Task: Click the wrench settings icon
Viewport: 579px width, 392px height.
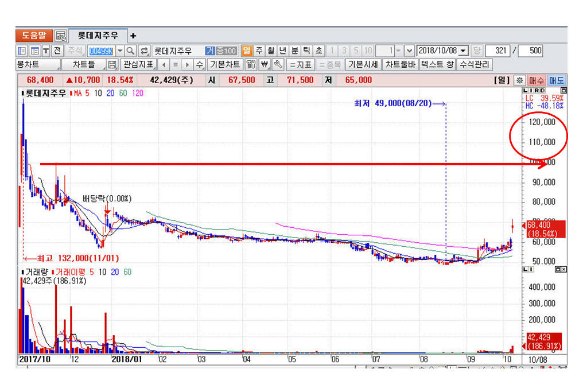Action: pyautogui.click(x=278, y=64)
